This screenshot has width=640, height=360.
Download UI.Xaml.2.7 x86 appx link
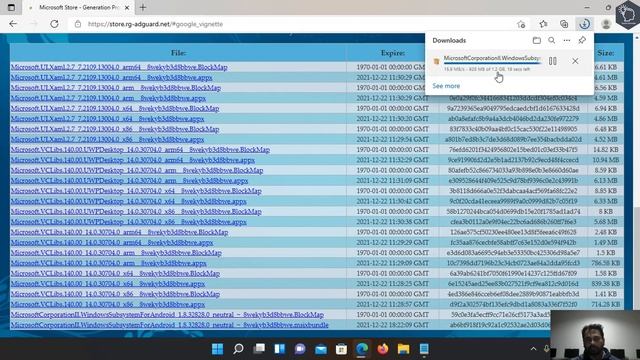(107, 140)
